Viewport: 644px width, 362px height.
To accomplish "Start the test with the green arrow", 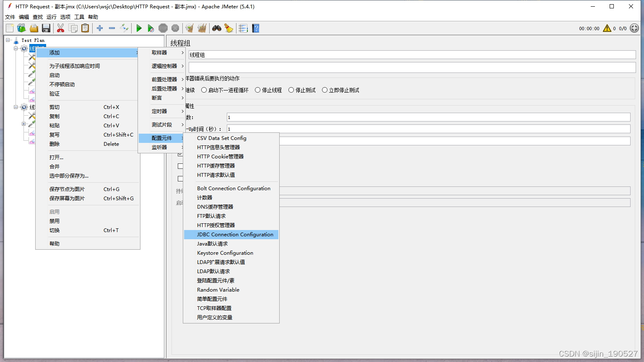I will point(139,28).
